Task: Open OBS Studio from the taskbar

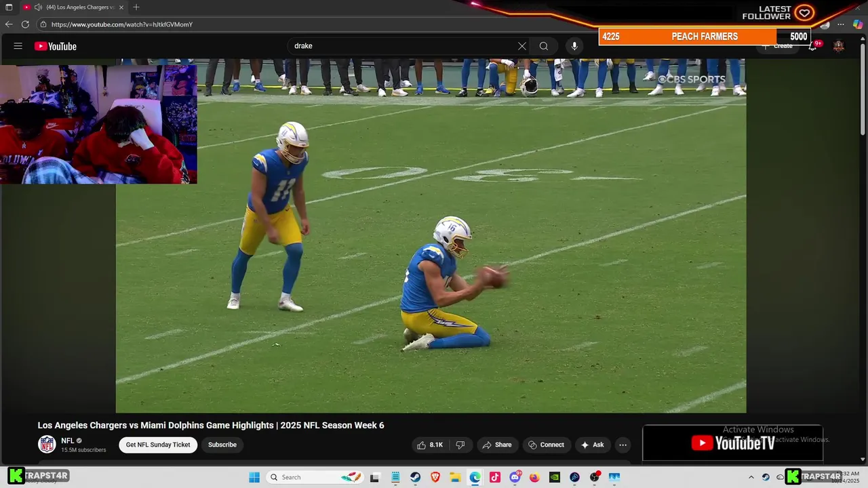Action: click(x=595, y=477)
